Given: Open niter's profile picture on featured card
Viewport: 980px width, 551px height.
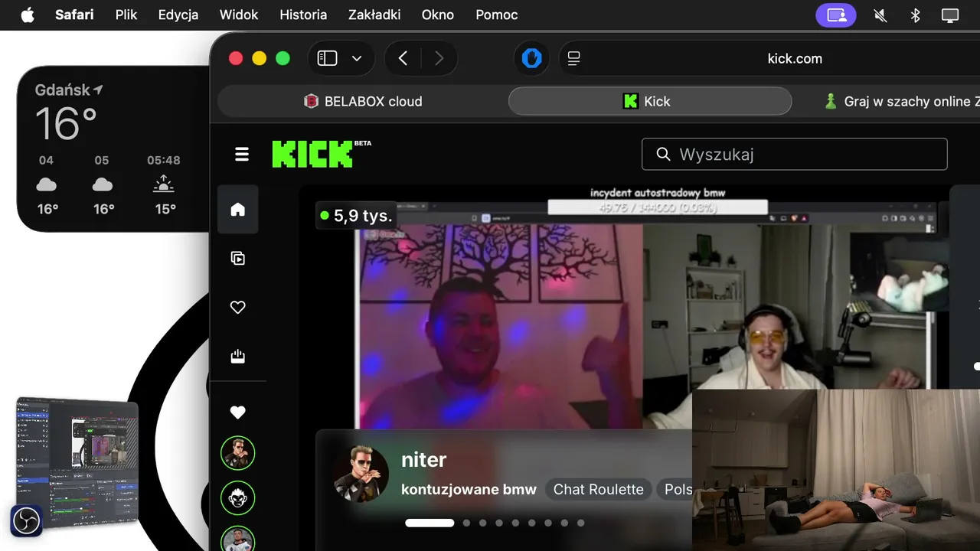Looking at the screenshot, I should (x=361, y=474).
